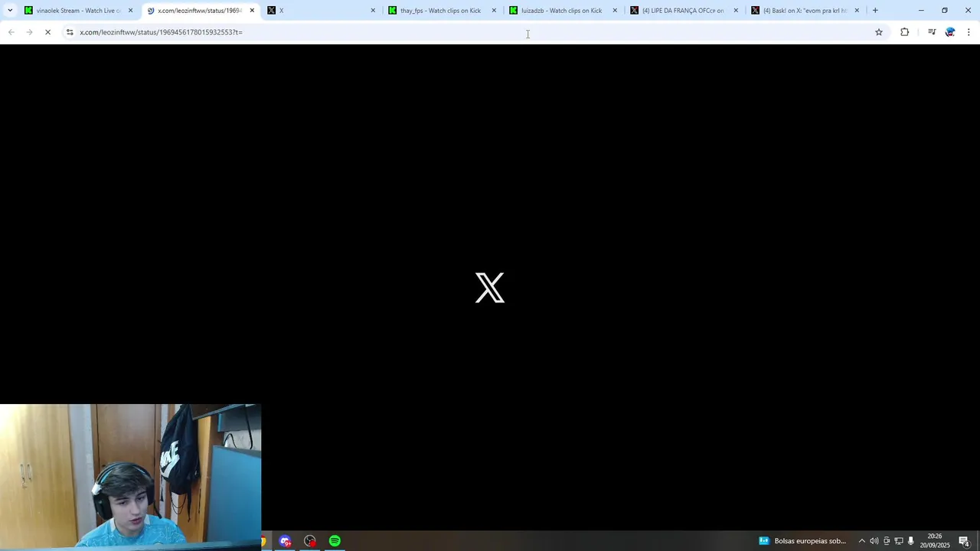Viewport: 980px width, 551px height.
Task: Close the tab titled X
Action: click(373, 11)
